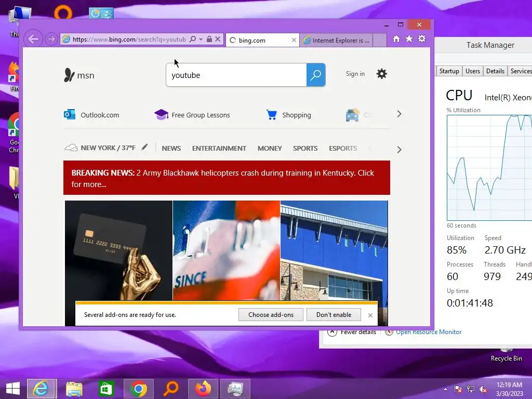Open a new tab in Internet Explorer
The image size is (532, 399).
pos(380,40)
